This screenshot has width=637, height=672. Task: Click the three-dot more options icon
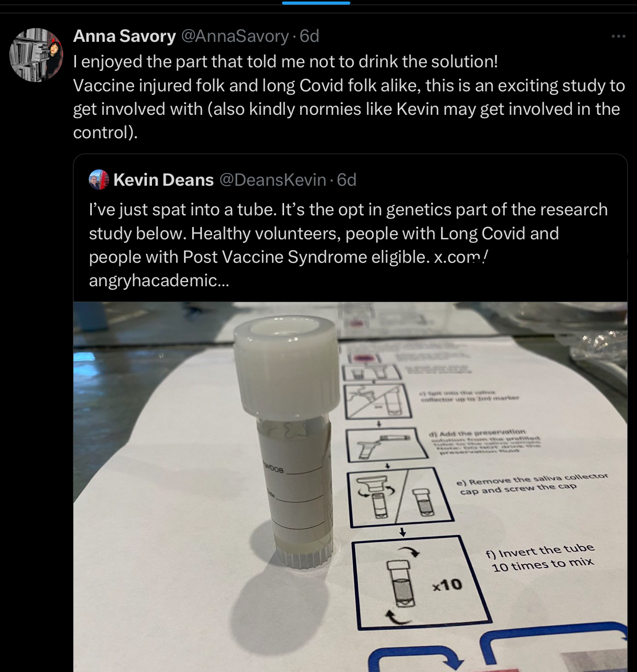pyautogui.click(x=618, y=36)
